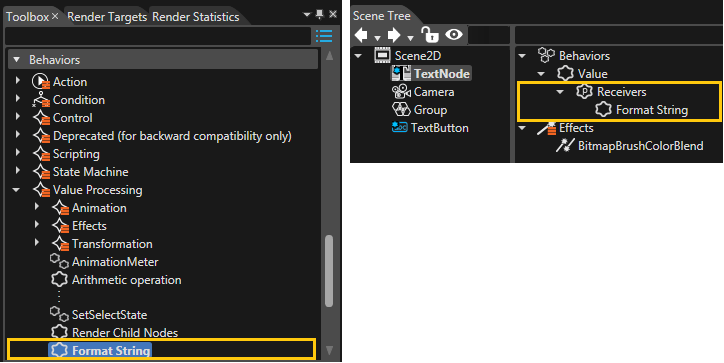Screen dimensions: 724x363
Task: Expand the Action behaviors category
Action: pos(18,81)
